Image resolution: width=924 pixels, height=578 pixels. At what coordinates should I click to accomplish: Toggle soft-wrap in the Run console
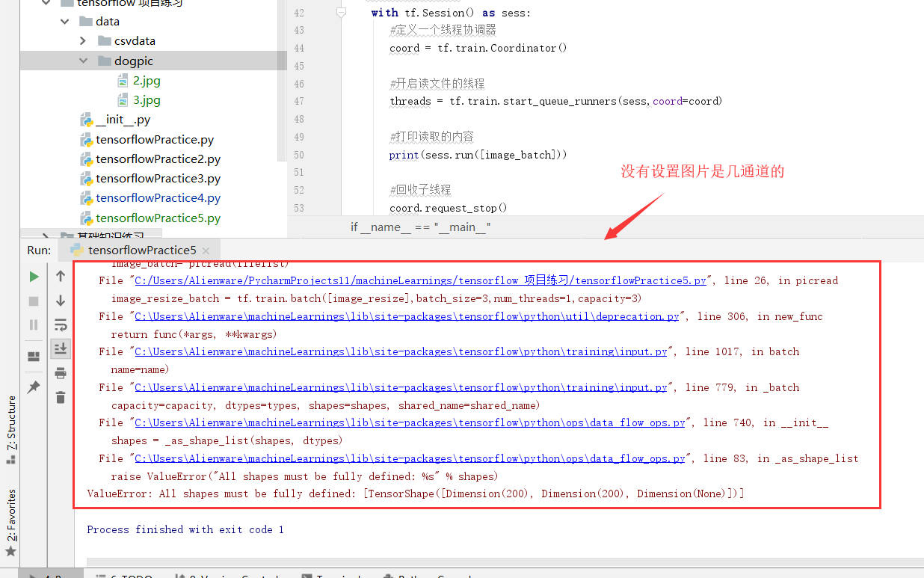click(61, 325)
